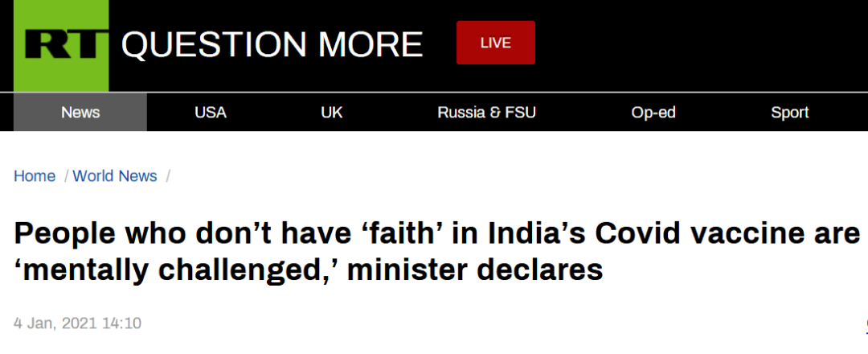
Task: Click the green RT logo
Action: (x=61, y=45)
